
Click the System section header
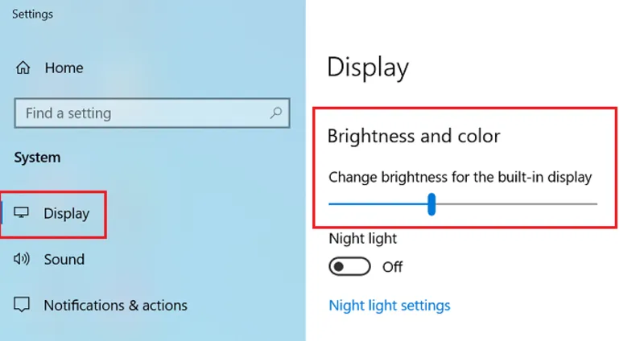point(37,158)
